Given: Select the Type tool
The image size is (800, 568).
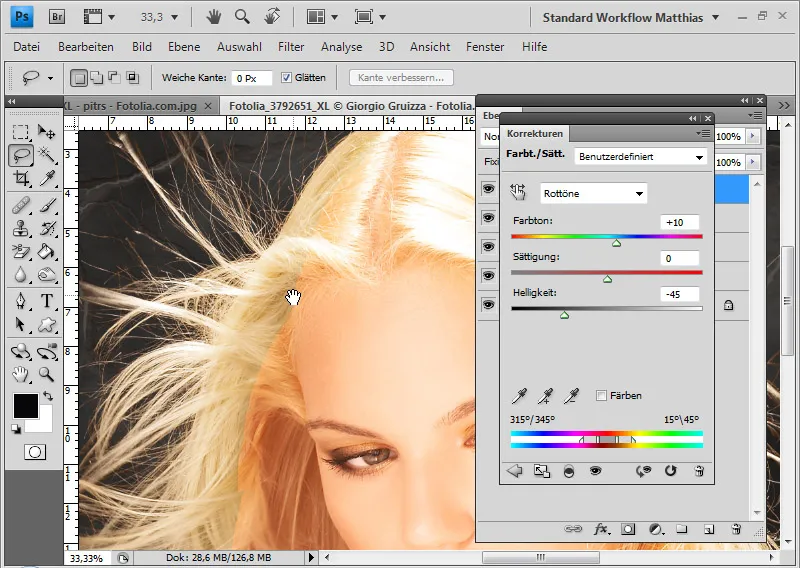Looking at the screenshot, I should click(47, 301).
